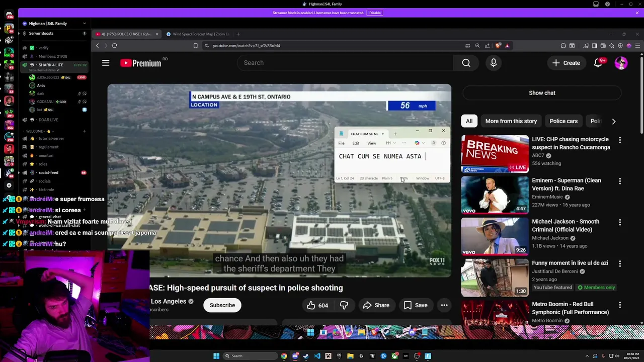644x362 pixels.
Task: Open Visual Studio Code from the taskbar
Action: point(317,356)
